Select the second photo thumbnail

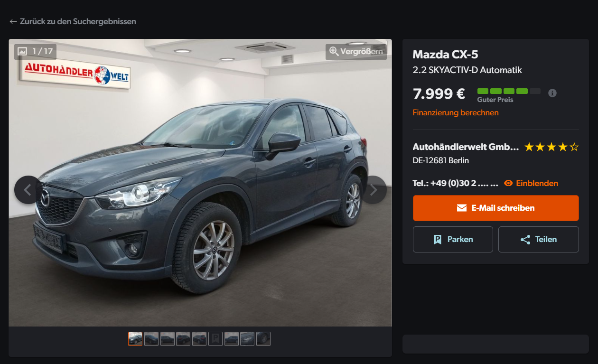(151, 339)
